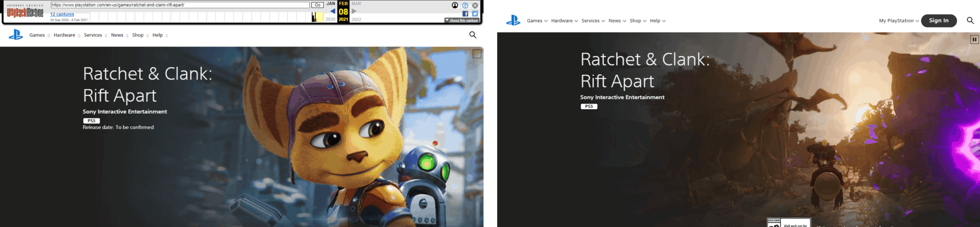Click the grey next-capture right arrow
Viewport: 980px width, 227px height.
point(354,11)
